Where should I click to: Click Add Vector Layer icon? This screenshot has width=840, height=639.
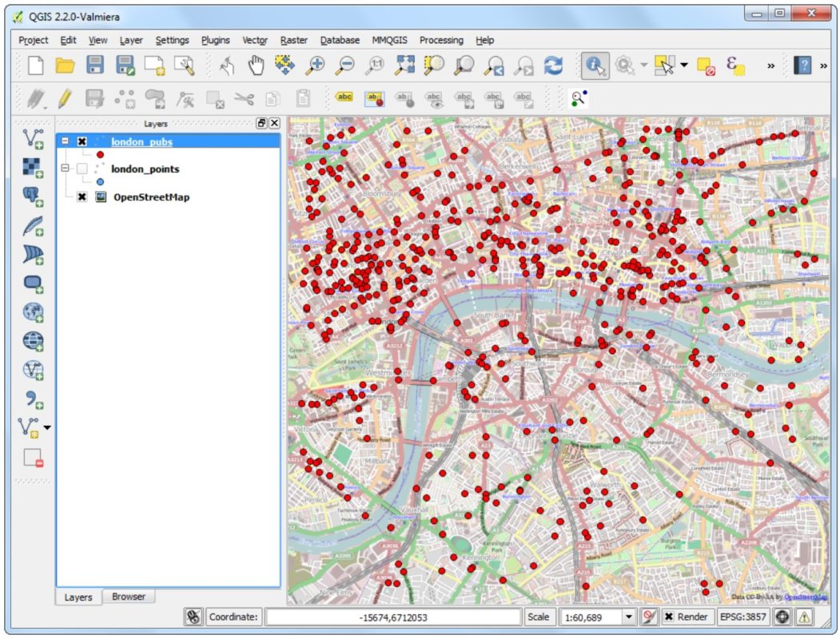click(x=33, y=138)
